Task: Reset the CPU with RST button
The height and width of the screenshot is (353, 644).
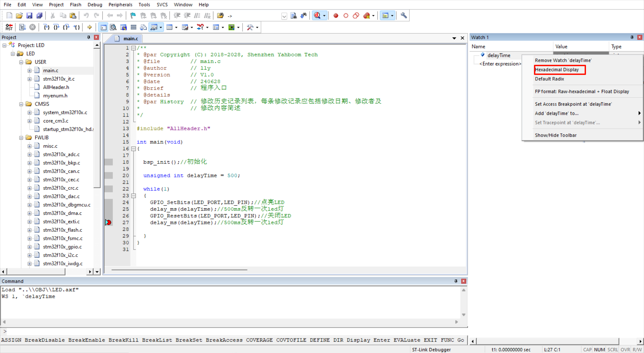Action: 9,27
